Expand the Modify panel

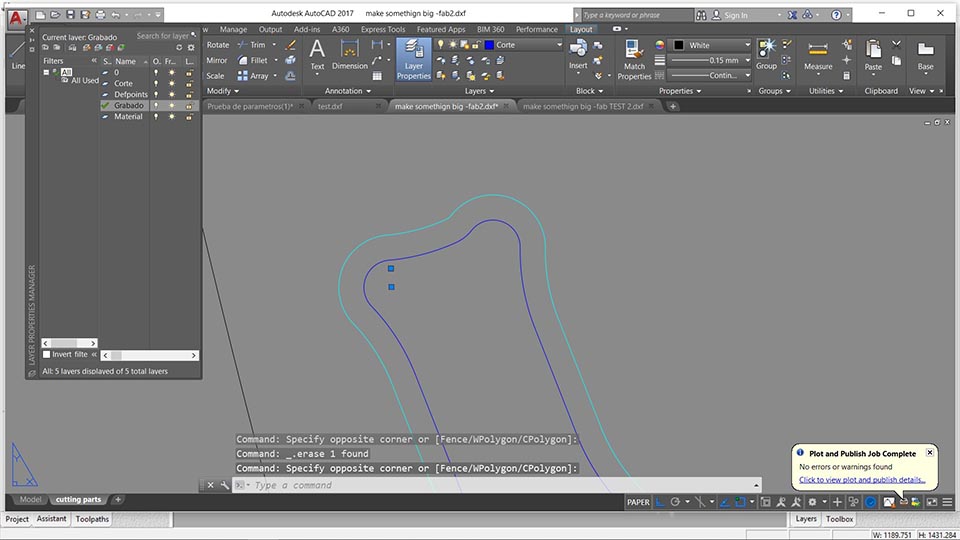pos(222,91)
